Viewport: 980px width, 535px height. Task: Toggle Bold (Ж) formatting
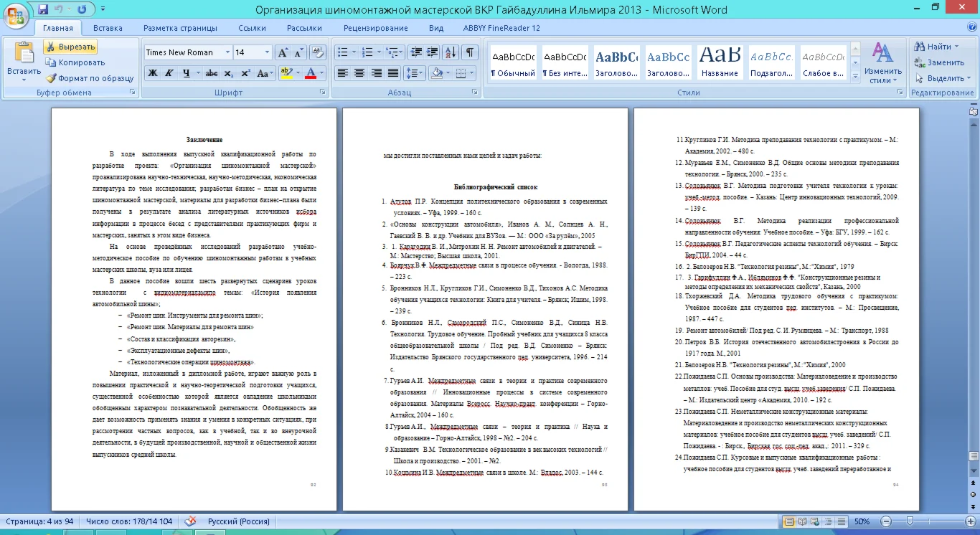click(x=153, y=73)
